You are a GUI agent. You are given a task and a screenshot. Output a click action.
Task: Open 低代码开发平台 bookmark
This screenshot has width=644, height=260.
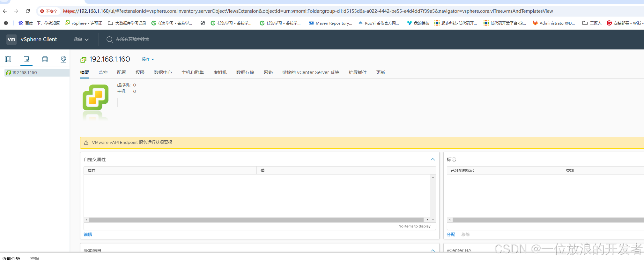pyautogui.click(x=505, y=23)
